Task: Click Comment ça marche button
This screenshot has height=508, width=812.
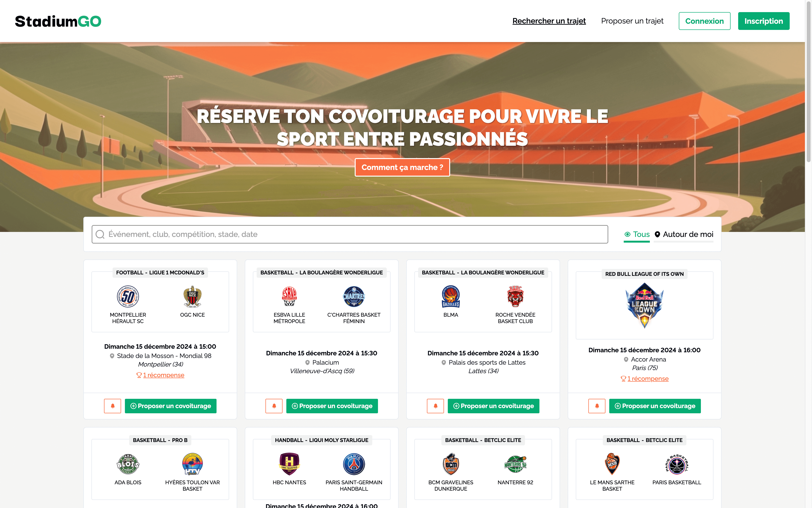Action: click(x=402, y=167)
